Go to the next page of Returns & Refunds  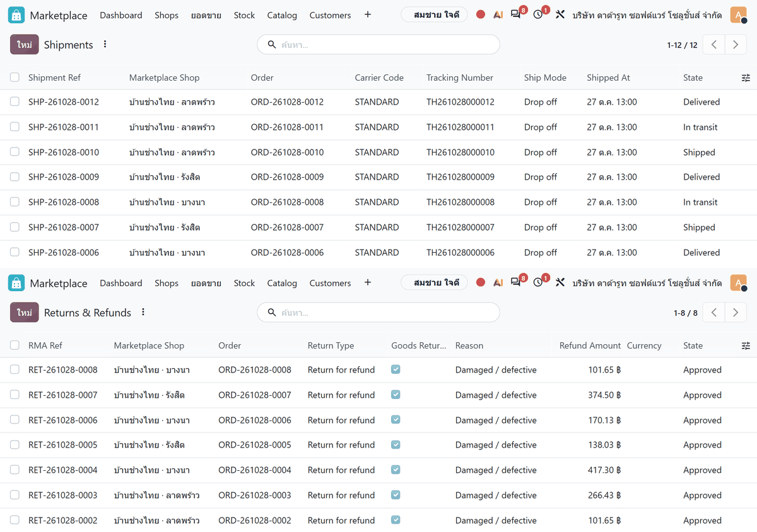click(x=735, y=313)
